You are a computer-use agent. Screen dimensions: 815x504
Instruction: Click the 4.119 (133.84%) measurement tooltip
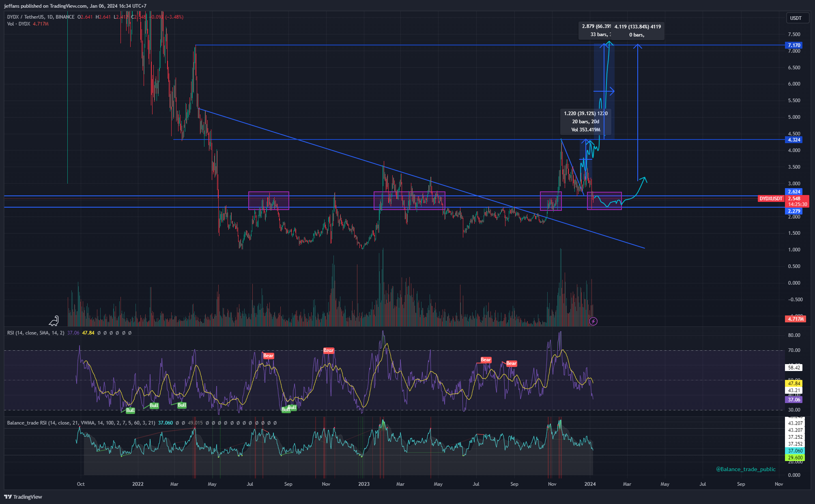[637, 30]
